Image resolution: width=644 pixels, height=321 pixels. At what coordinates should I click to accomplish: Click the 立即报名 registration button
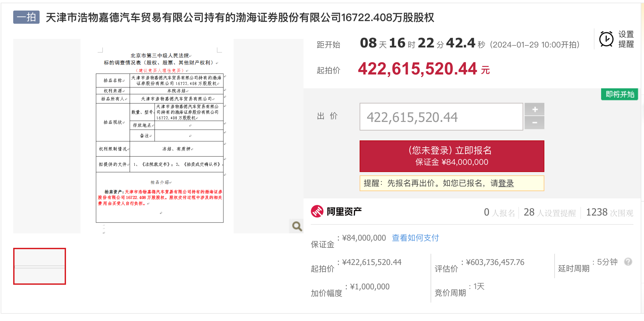(452, 156)
